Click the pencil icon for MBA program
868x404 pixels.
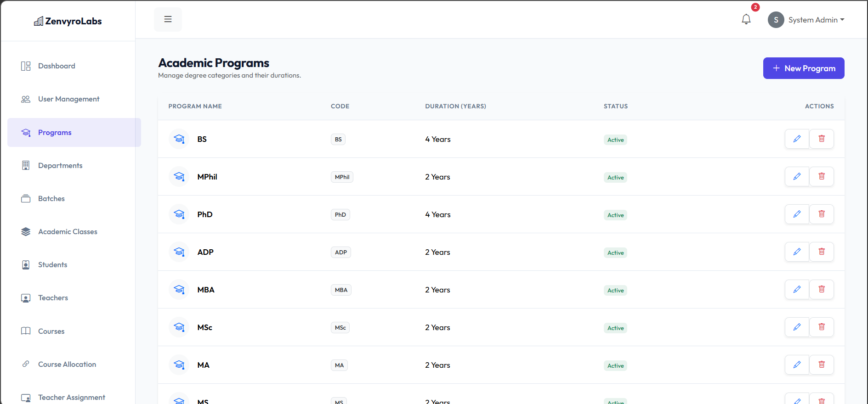(797, 289)
